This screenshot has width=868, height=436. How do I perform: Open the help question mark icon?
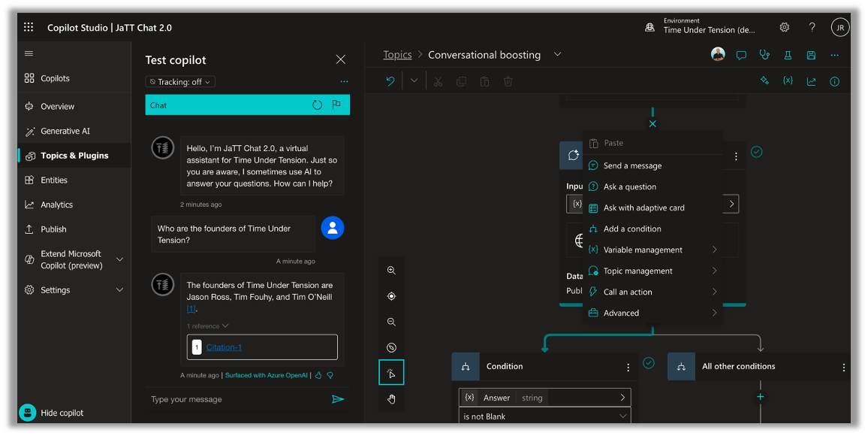tap(812, 27)
